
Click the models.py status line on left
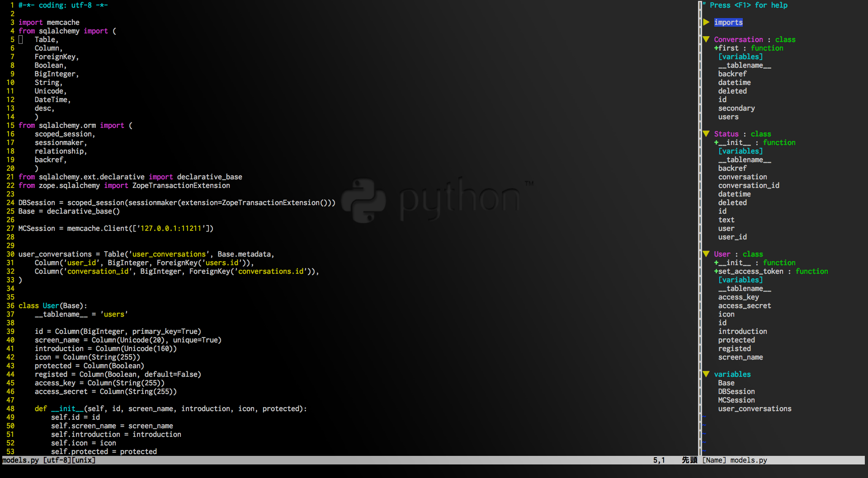tap(49, 460)
